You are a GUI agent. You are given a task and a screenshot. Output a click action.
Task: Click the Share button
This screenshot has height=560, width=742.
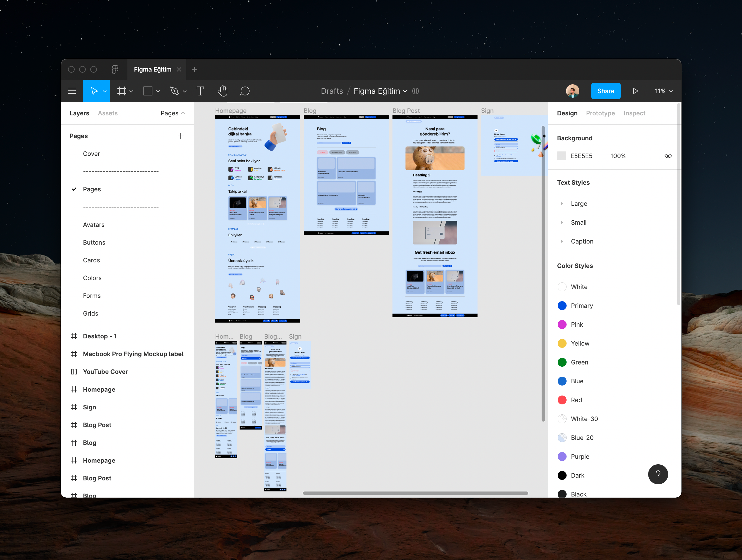tap(606, 91)
